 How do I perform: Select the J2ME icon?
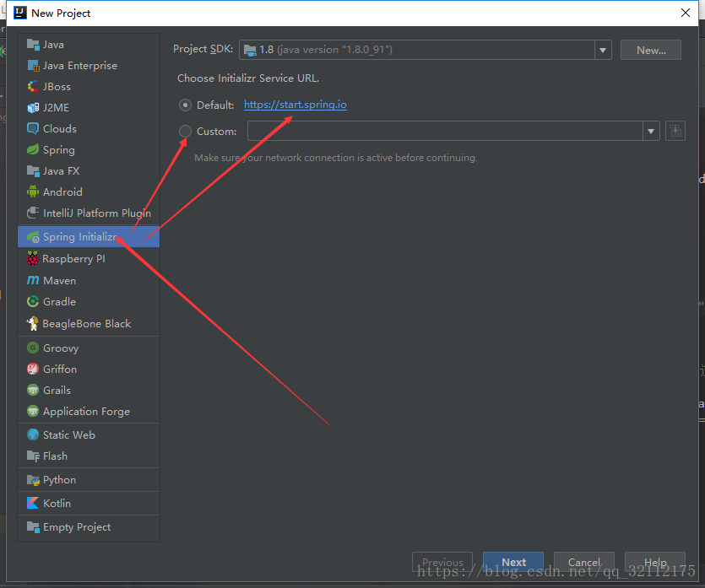click(33, 108)
